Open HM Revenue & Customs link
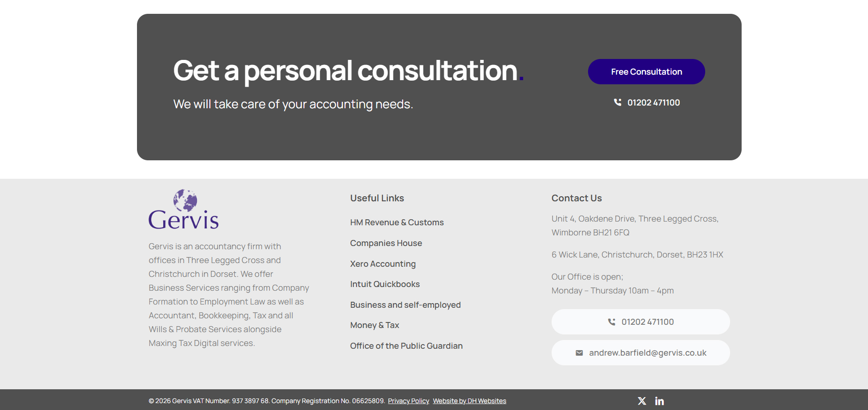868x410 pixels. [397, 223]
